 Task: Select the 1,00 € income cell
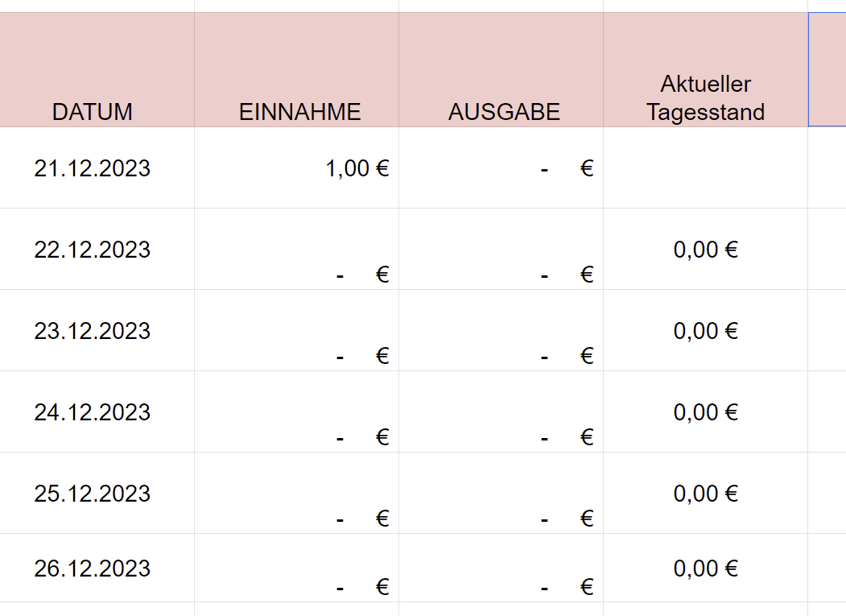pyautogui.click(x=297, y=168)
